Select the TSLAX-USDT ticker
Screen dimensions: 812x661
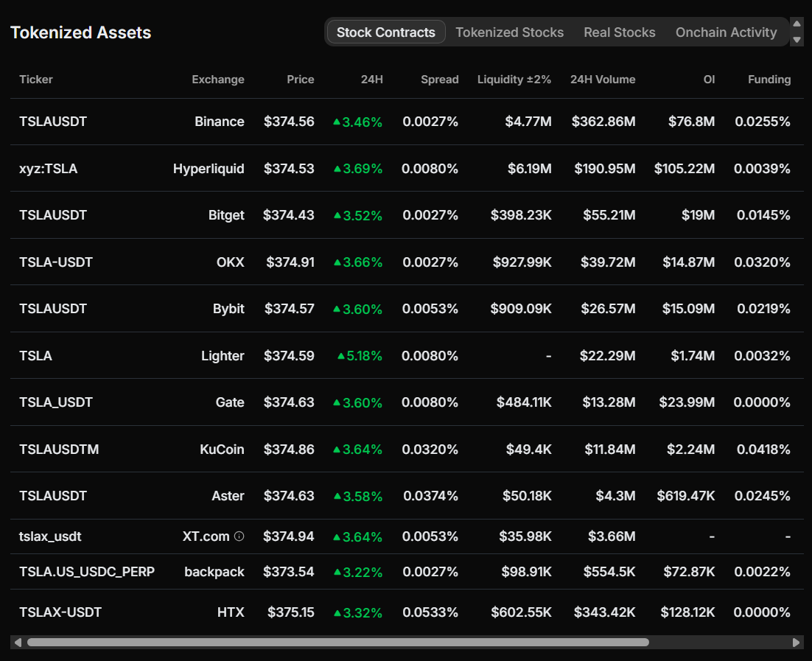pos(60,612)
